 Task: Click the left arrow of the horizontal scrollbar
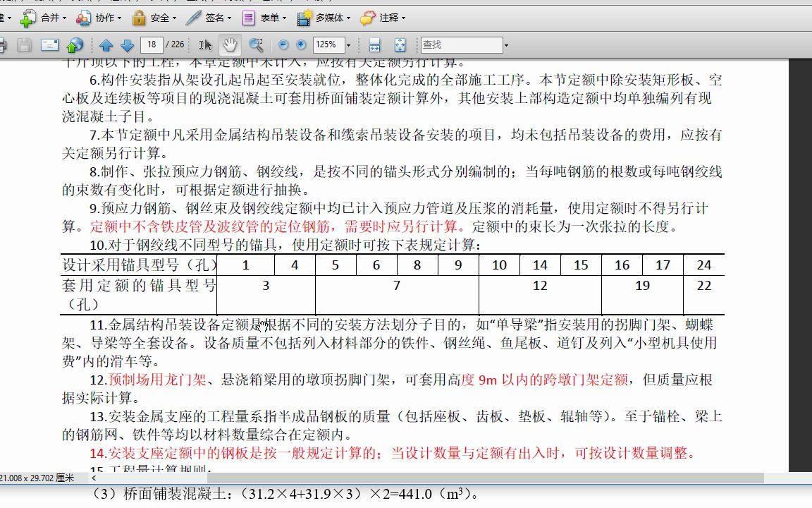coord(93,478)
